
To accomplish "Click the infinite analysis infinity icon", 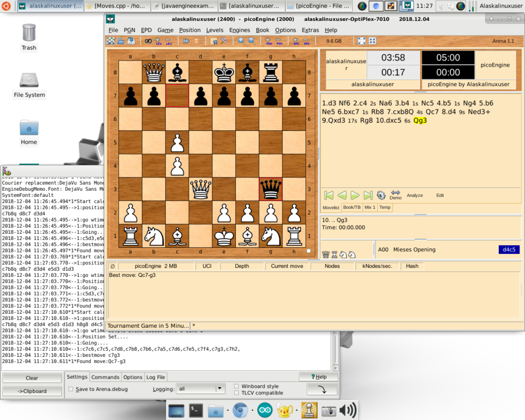I will pos(148,41).
